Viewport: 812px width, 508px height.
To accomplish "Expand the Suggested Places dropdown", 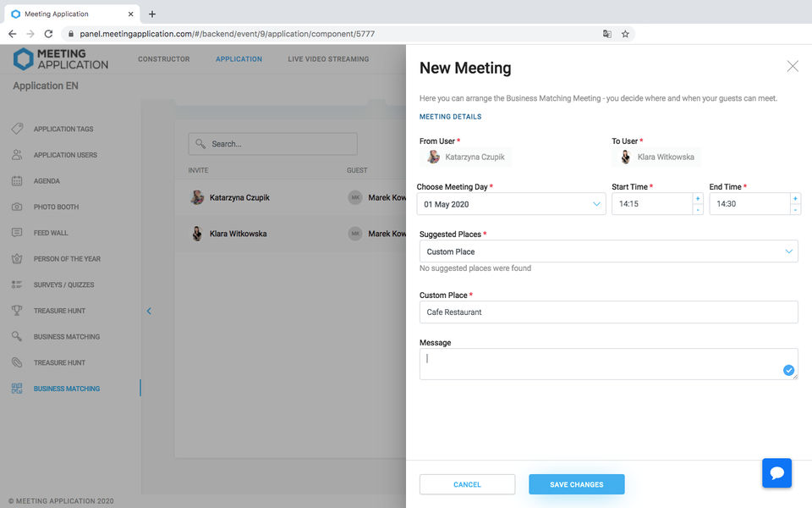I will tap(608, 251).
